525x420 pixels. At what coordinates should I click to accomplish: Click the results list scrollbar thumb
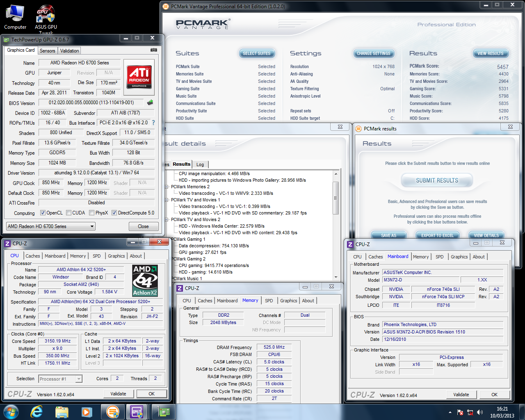tap(336, 198)
